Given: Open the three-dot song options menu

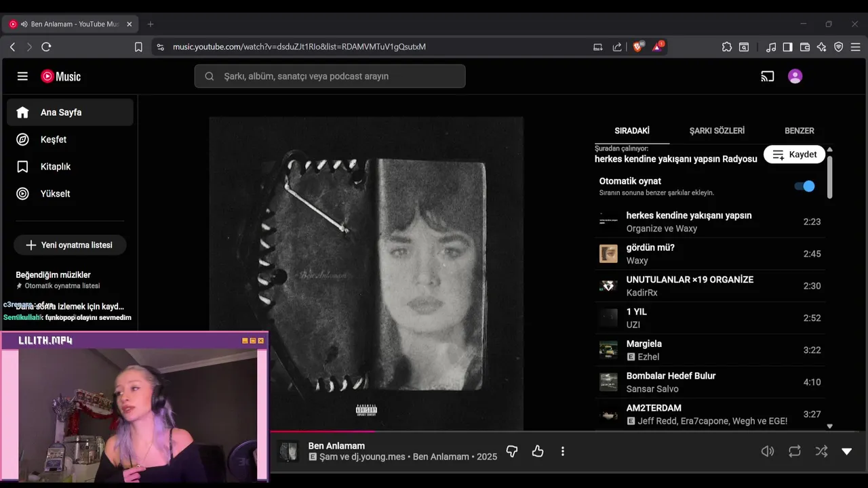Looking at the screenshot, I should click(x=563, y=451).
